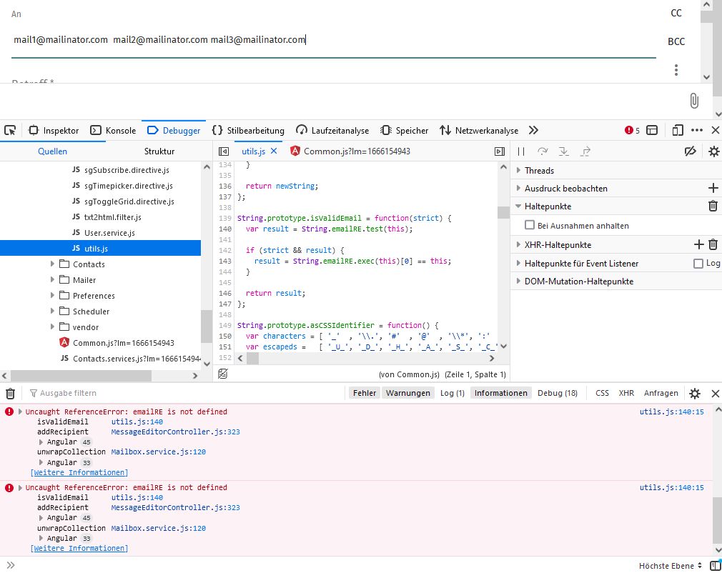722x588 pixels.
Task: Click the element picker icon in devtools
Action: (x=10, y=130)
